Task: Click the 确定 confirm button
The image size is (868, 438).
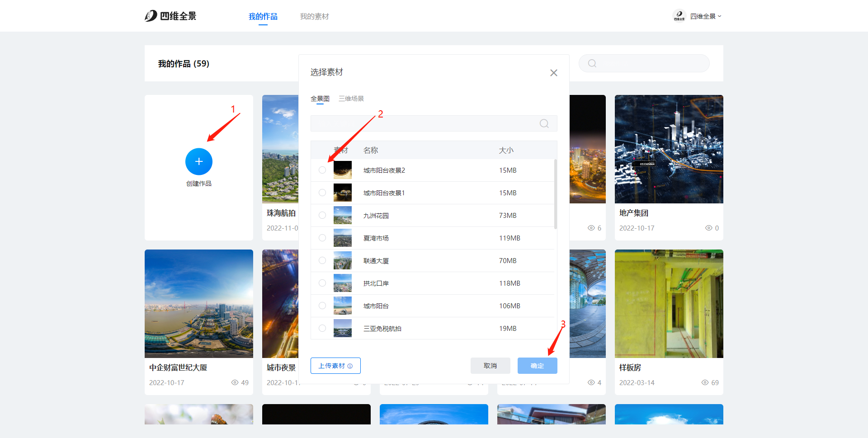Action: 537,366
